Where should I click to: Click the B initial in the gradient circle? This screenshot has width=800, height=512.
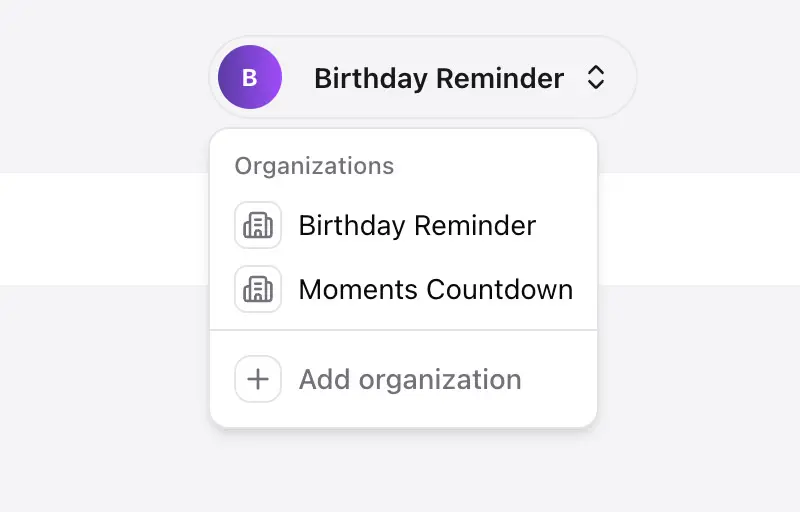250,78
